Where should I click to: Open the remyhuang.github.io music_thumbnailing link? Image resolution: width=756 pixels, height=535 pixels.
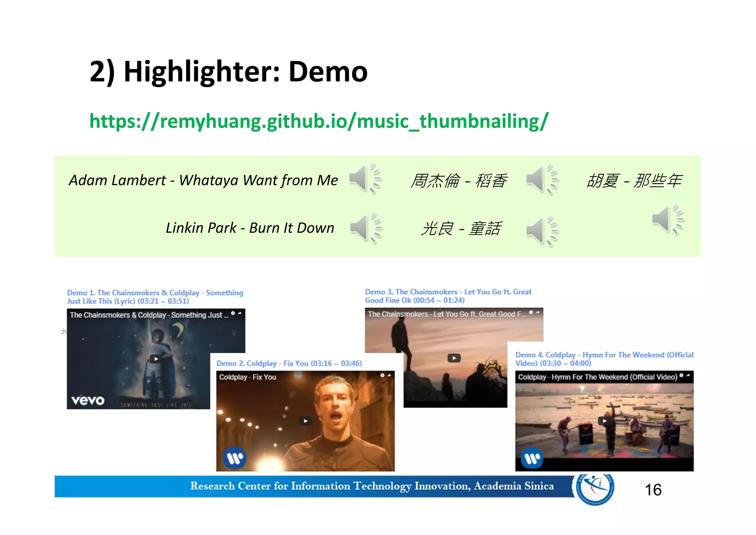[x=319, y=121]
